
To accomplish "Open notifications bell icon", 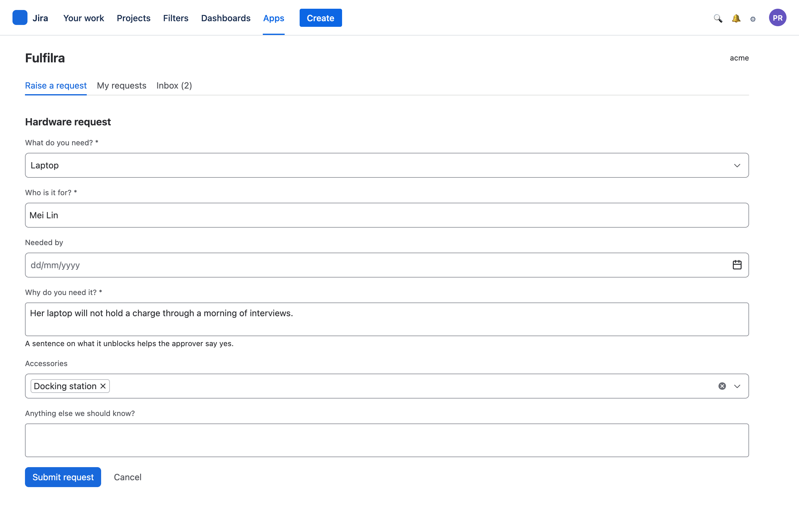I will [x=736, y=18].
